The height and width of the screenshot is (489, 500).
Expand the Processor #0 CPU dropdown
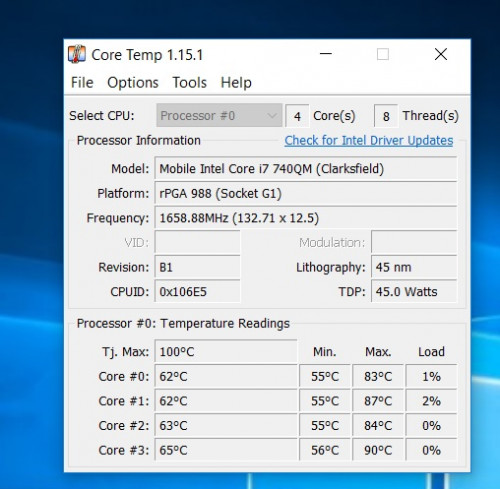219,115
